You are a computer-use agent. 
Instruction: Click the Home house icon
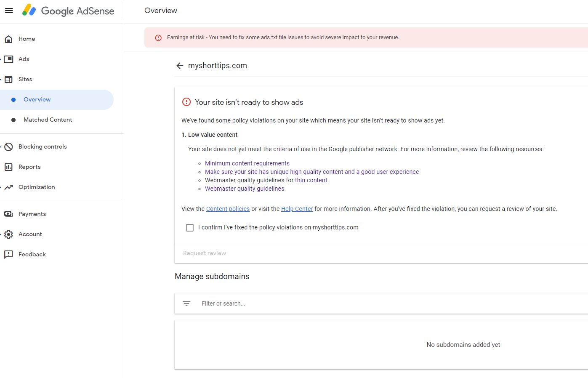coord(8,39)
